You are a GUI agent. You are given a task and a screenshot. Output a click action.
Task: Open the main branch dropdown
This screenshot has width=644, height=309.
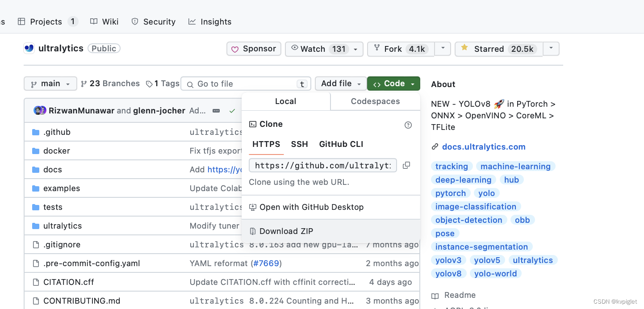50,84
